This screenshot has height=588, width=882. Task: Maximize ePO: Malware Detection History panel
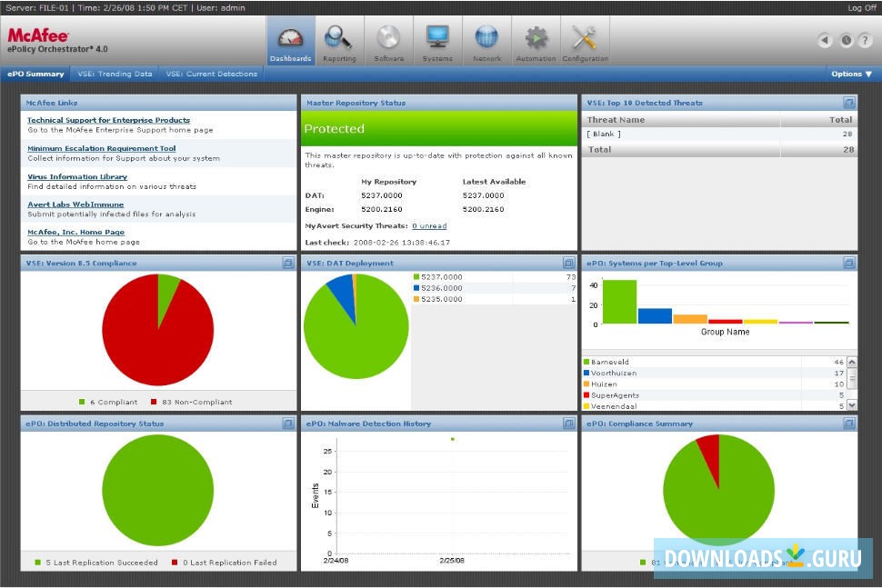568,424
